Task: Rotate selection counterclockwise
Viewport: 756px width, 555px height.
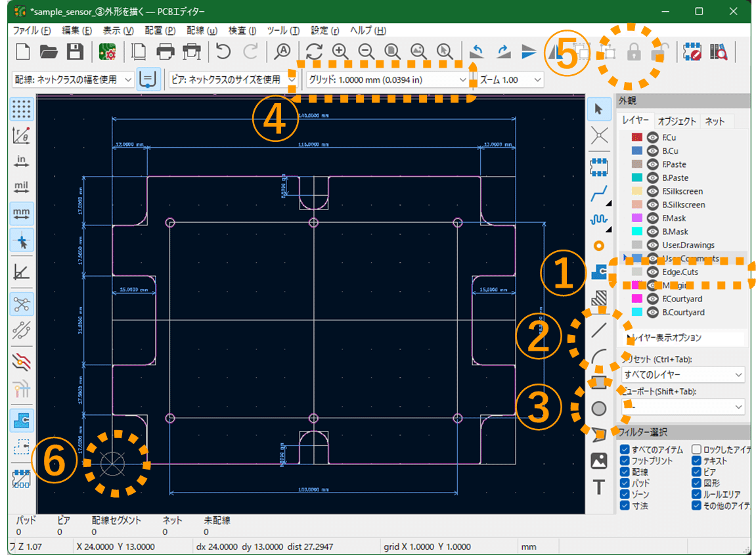Action: [477, 51]
